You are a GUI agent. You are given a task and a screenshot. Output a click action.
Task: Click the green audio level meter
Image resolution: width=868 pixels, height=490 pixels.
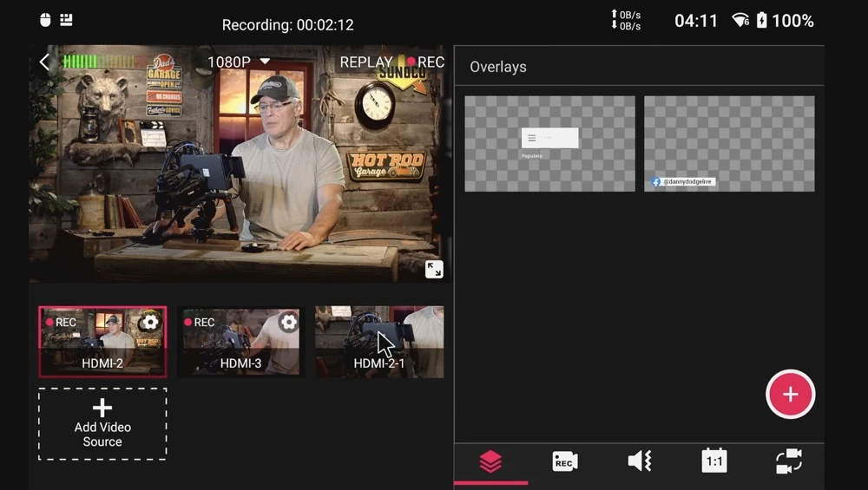98,62
